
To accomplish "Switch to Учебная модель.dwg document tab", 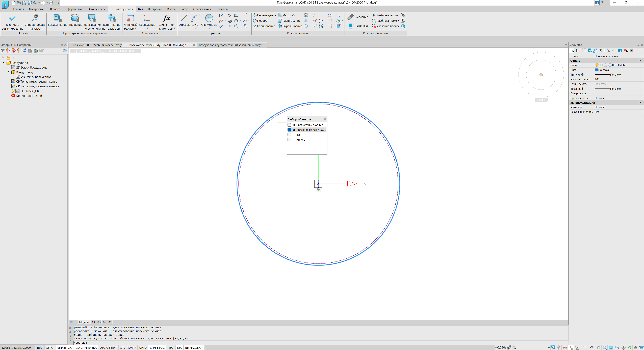I will click(108, 45).
